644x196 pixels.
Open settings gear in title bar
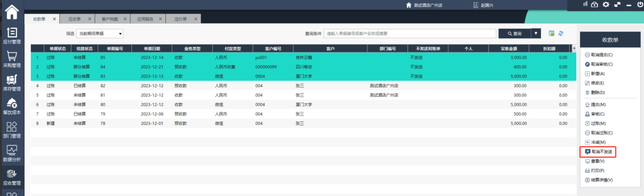coord(606,4)
